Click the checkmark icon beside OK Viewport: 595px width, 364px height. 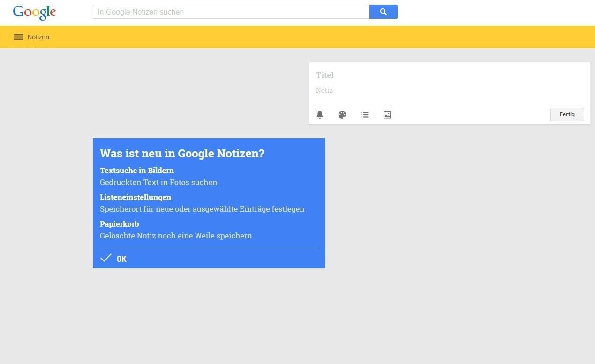coord(106,258)
